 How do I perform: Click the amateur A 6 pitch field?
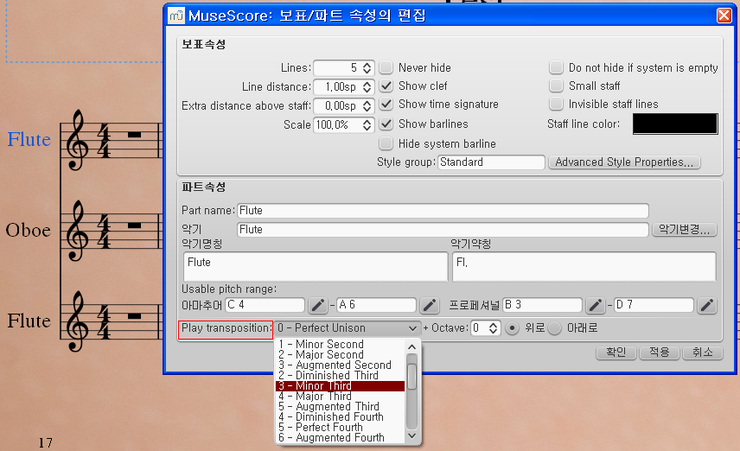point(377,305)
